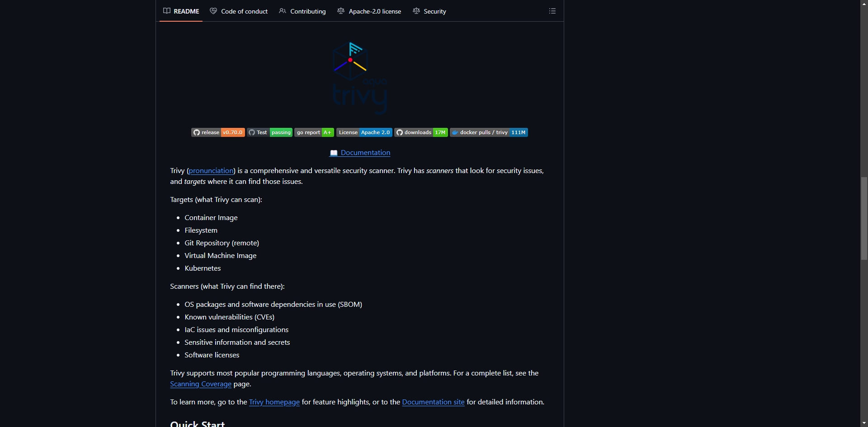The height and width of the screenshot is (427, 868).
Task: Click the Trivy logo image
Action: (x=360, y=78)
